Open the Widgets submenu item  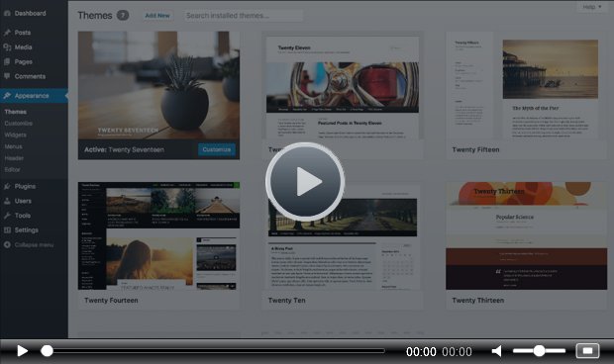(16, 135)
